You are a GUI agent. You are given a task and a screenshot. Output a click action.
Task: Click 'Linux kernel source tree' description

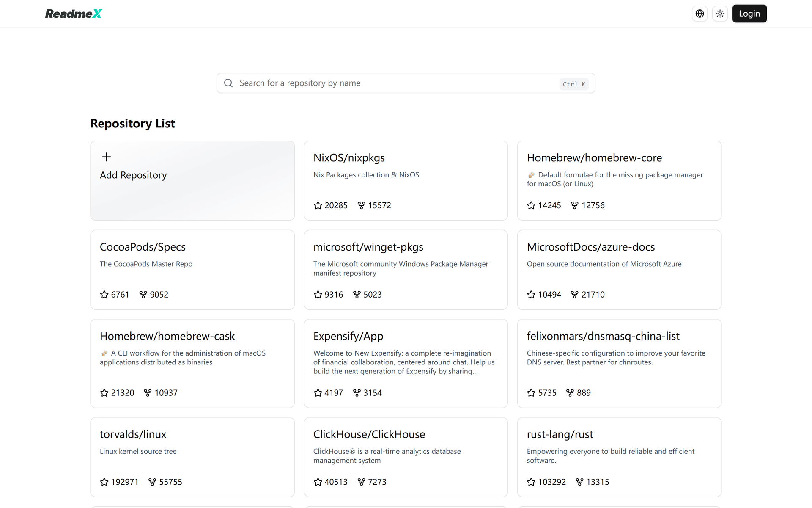[138, 451]
